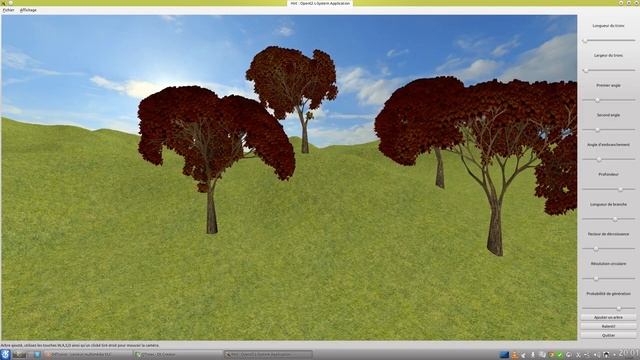Open the Fichier menu
This screenshot has height=360, width=640.
(8, 10)
